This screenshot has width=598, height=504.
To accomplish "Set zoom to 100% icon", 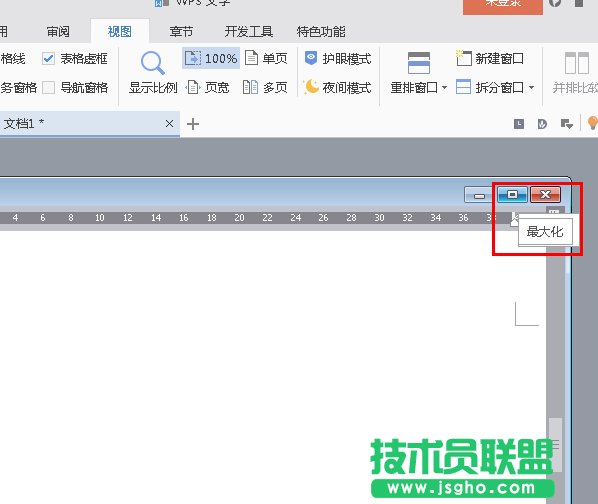I will pos(211,58).
